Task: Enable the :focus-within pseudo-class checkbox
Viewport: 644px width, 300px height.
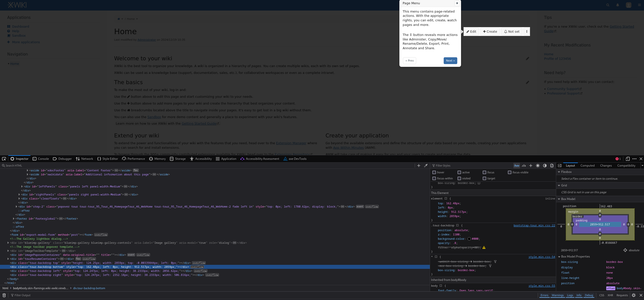Action: 434,178
